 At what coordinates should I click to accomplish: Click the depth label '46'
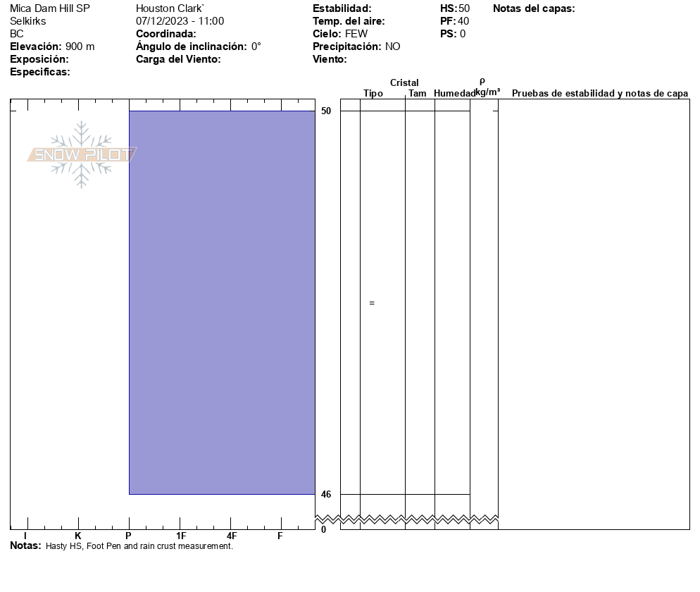(x=326, y=494)
